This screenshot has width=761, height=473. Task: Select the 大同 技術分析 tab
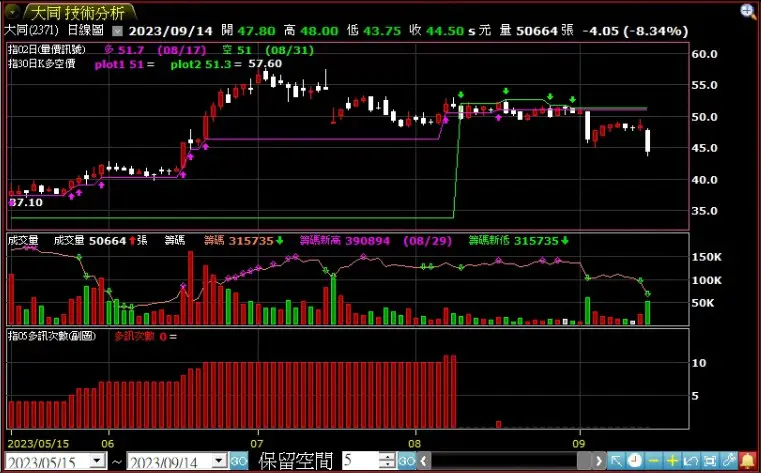[x=78, y=13]
